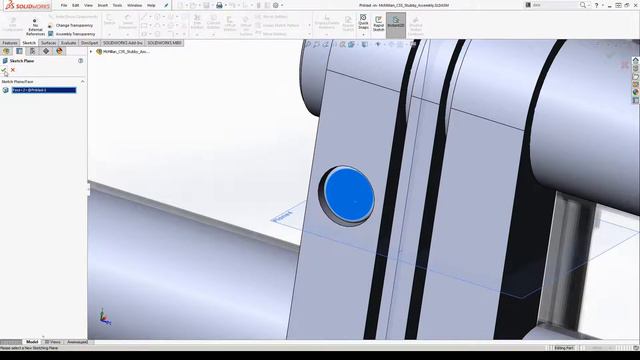Toggle the Rapid Sketch tool
Screen dimensions: 640x360
click(x=378, y=24)
